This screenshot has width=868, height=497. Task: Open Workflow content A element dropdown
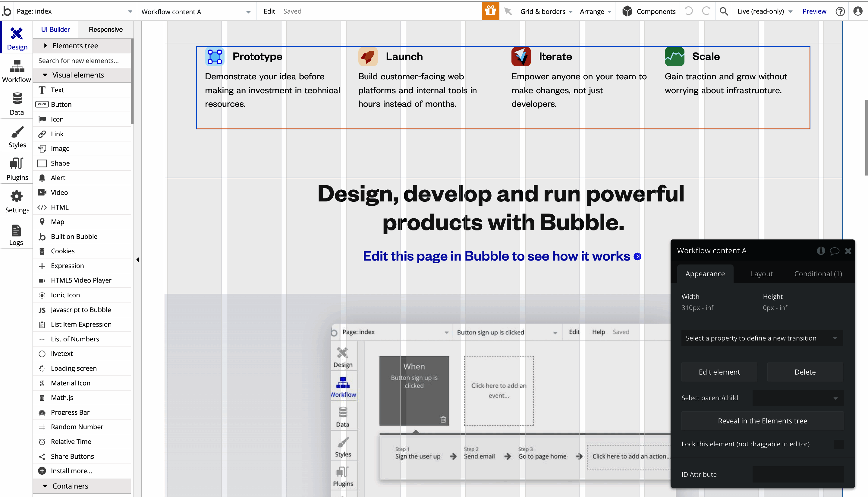tap(197, 11)
